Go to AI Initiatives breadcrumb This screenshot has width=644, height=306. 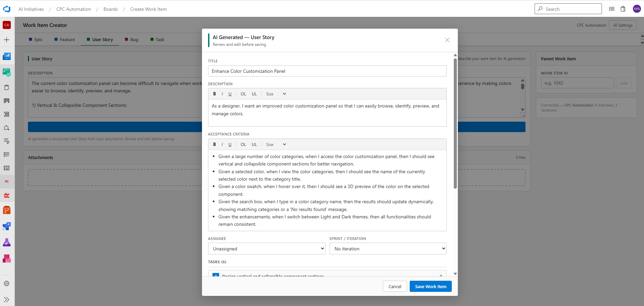[31, 9]
